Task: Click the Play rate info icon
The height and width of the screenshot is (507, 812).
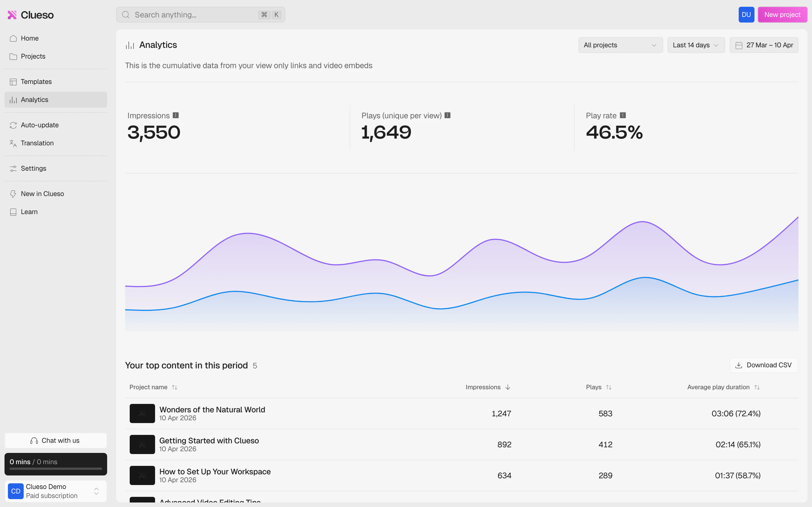Action: point(623,115)
